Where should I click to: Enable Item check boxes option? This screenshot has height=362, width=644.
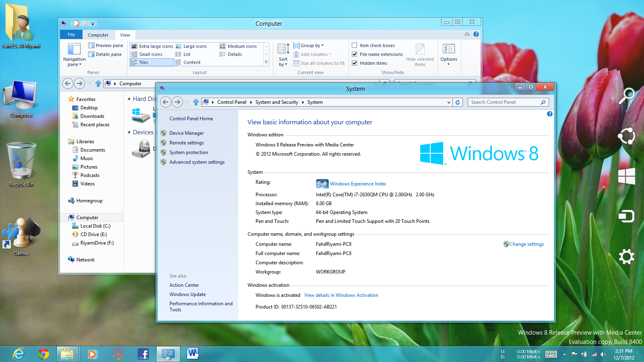(355, 45)
